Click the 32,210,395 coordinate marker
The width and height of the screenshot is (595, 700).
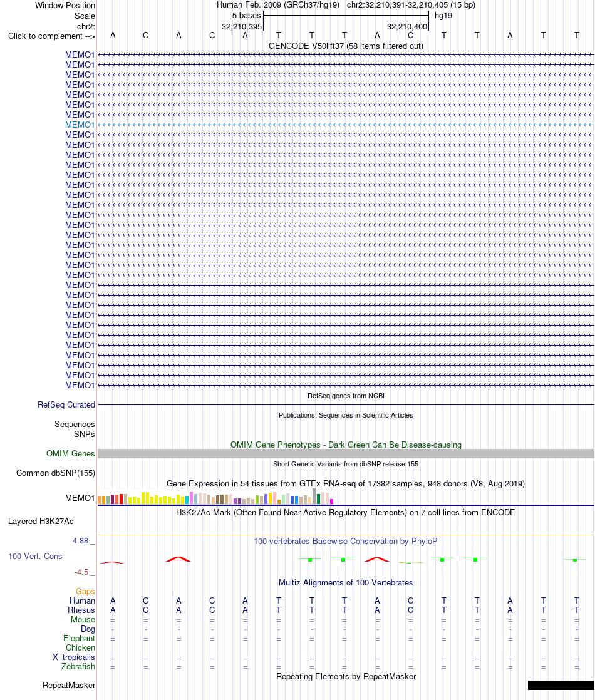[x=242, y=27]
